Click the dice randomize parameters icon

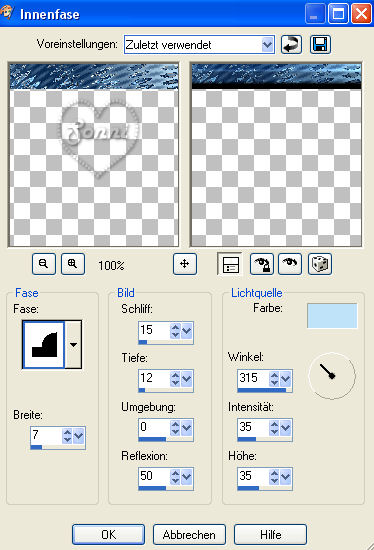point(320,264)
